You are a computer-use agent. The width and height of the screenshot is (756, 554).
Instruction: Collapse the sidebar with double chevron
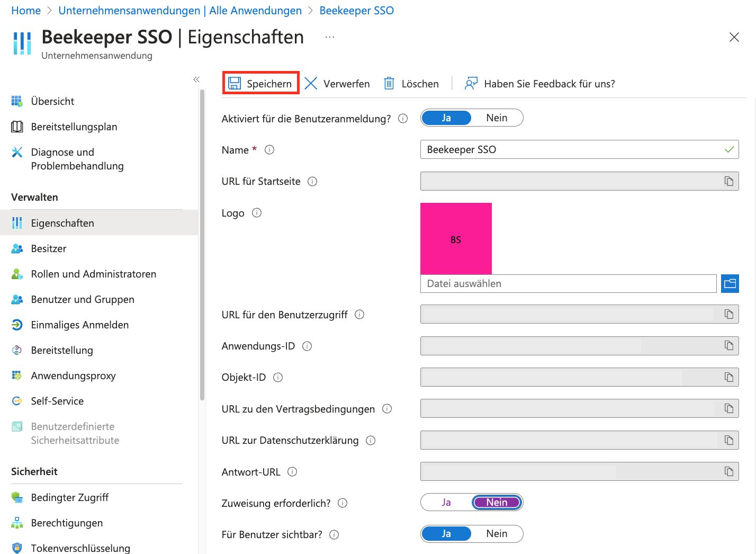[196, 79]
